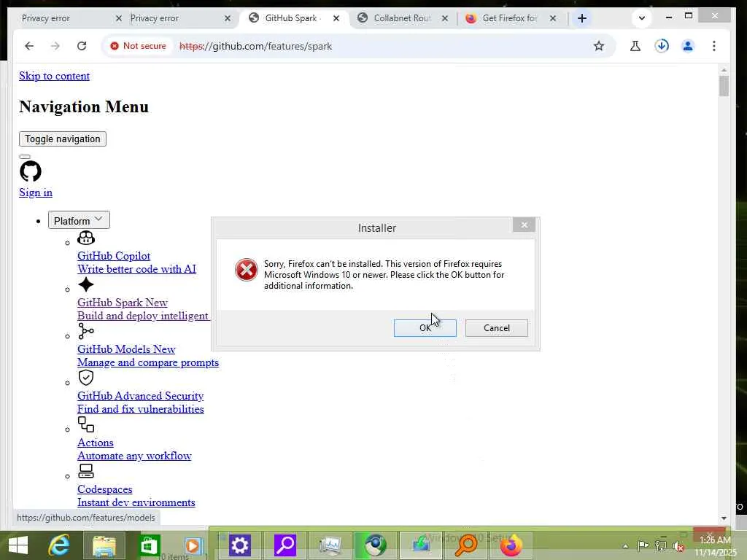
Task: Open the purple Search taskbar icon
Action: click(x=285, y=545)
